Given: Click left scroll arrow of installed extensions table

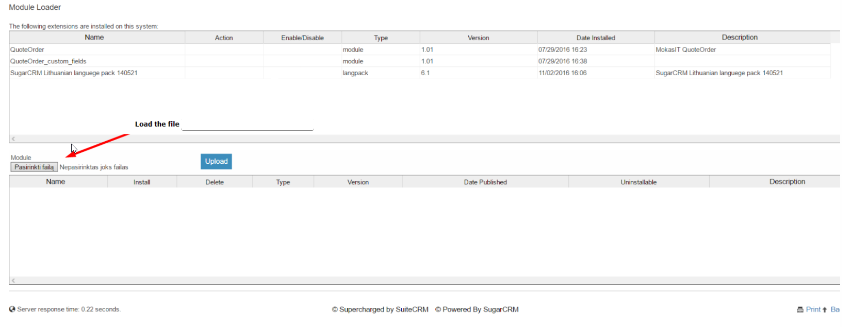Looking at the screenshot, I should (x=13, y=139).
